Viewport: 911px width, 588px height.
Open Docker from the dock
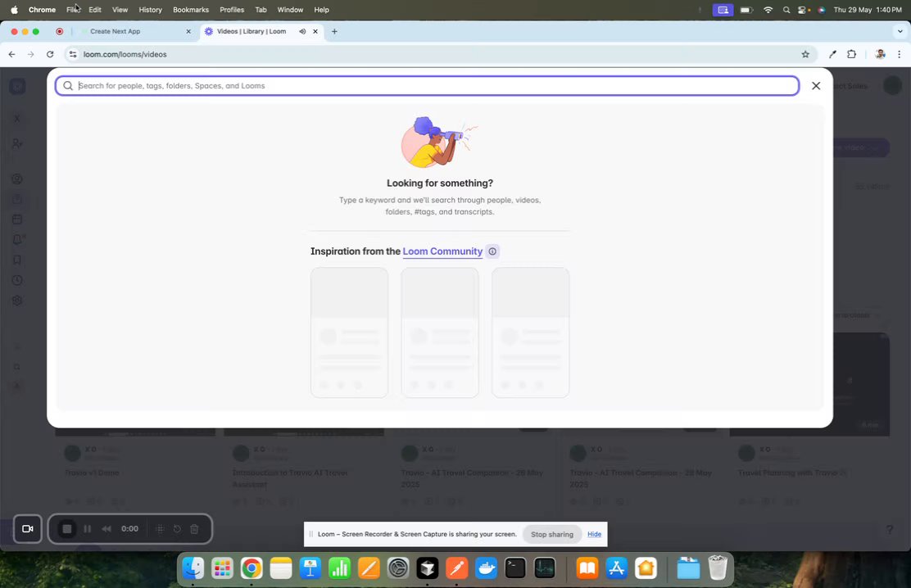pos(486,568)
